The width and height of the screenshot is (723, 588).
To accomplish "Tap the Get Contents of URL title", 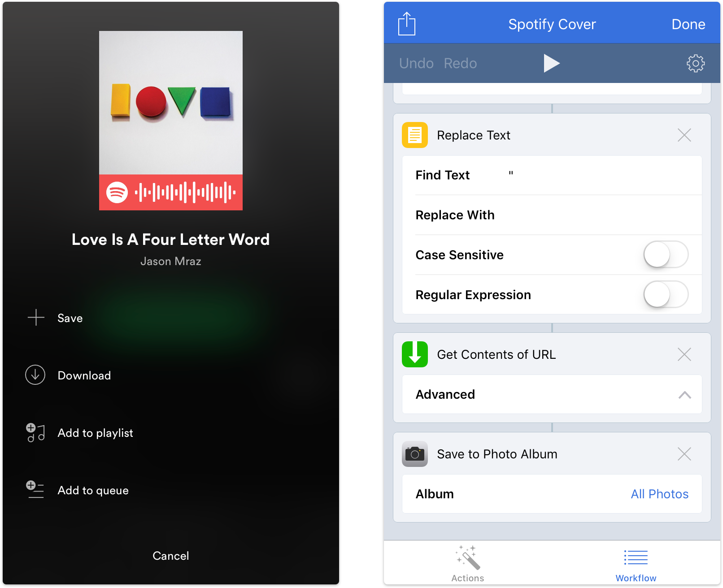I will click(x=497, y=354).
